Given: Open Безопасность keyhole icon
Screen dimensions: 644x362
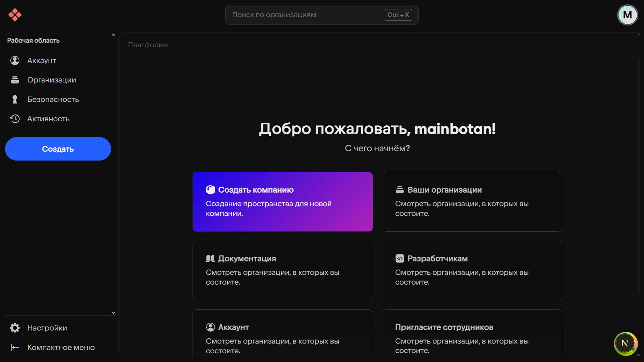Looking at the screenshot, I should point(15,100).
